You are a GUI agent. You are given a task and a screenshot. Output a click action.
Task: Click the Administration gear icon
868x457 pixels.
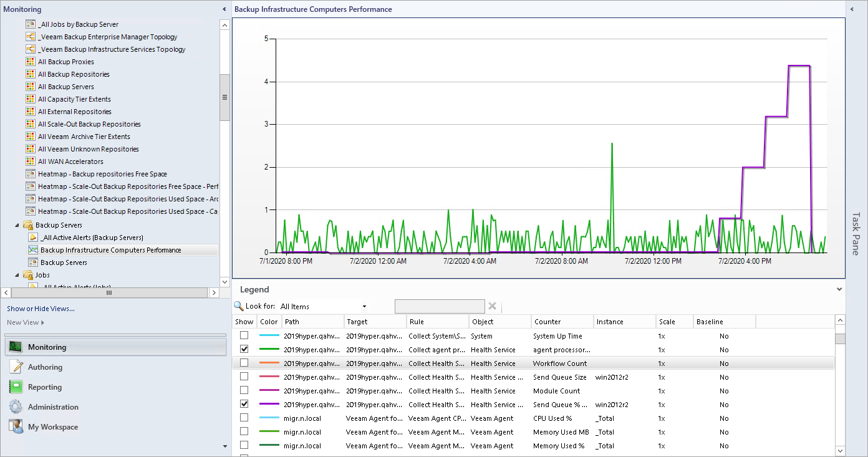coord(16,407)
